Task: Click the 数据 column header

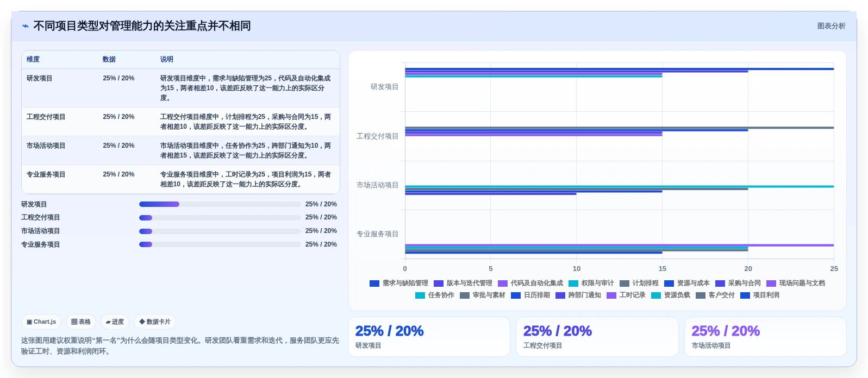Action: [109, 59]
